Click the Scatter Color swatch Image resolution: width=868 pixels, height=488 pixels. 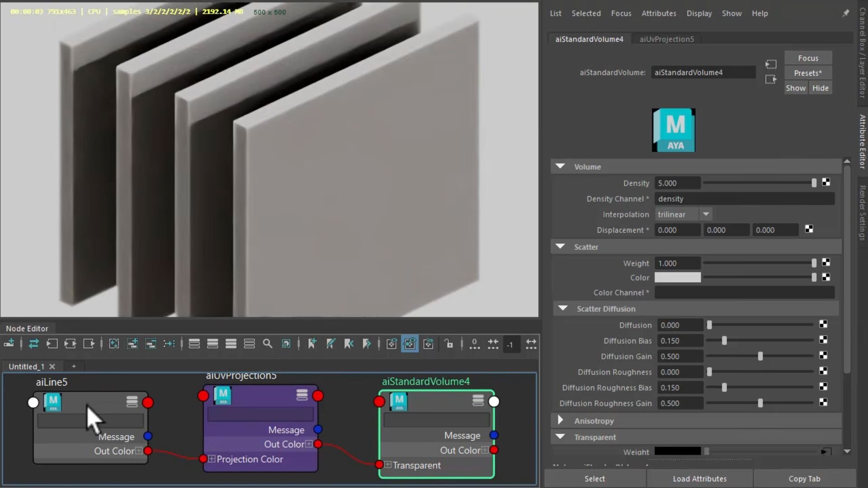pos(677,277)
